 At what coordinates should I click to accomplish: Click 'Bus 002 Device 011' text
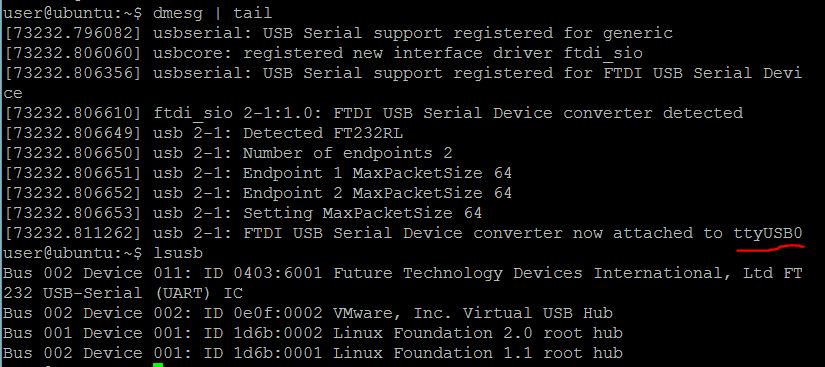93,273
